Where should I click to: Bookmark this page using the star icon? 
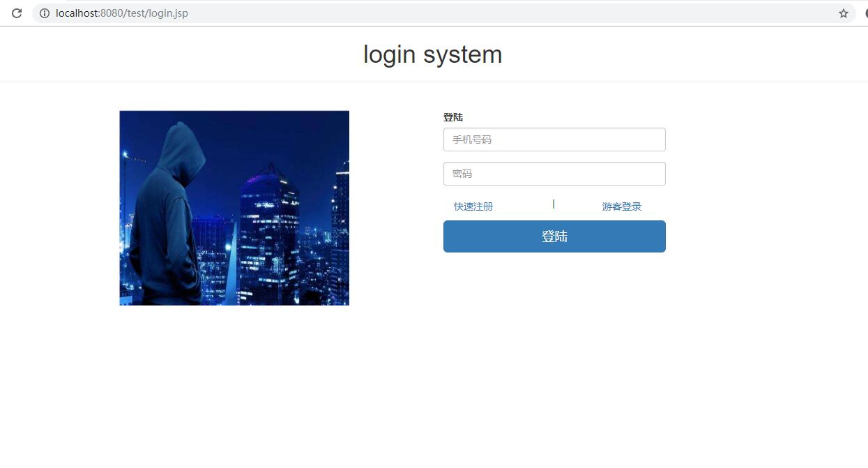pyautogui.click(x=844, y=13)
